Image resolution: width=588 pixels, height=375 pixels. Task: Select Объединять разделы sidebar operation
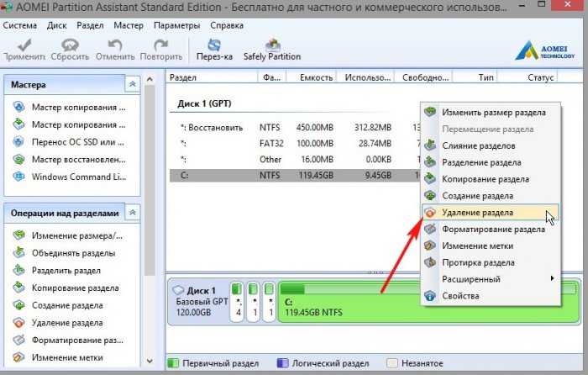pos(64,253)
